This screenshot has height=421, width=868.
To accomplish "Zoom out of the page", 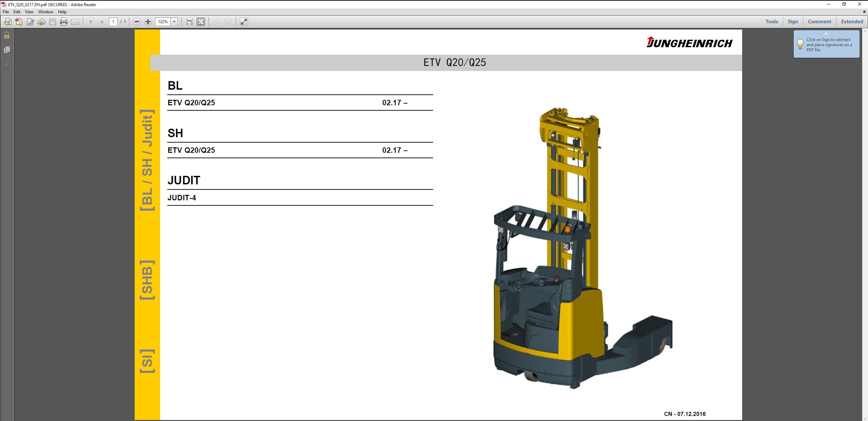I will [x=137, y=22].
